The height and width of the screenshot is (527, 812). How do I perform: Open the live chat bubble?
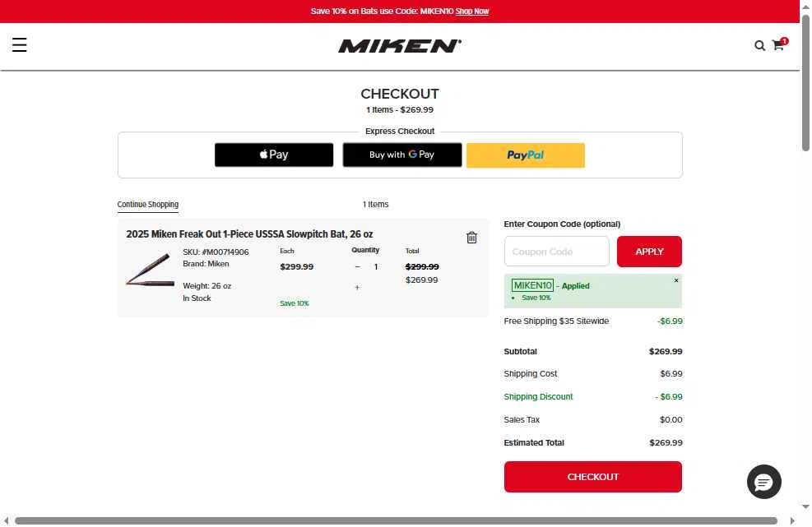763,482
